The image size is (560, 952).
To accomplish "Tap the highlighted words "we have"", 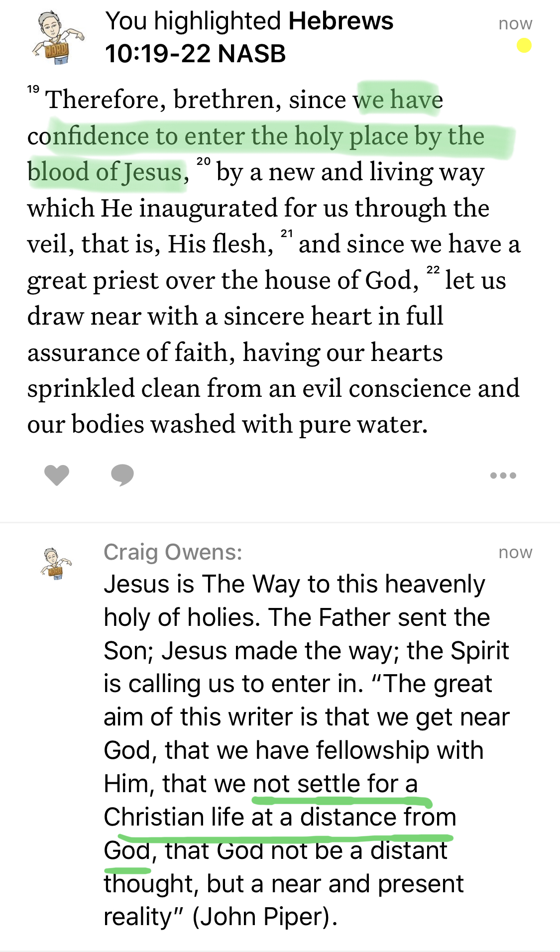I will point(398,100).
